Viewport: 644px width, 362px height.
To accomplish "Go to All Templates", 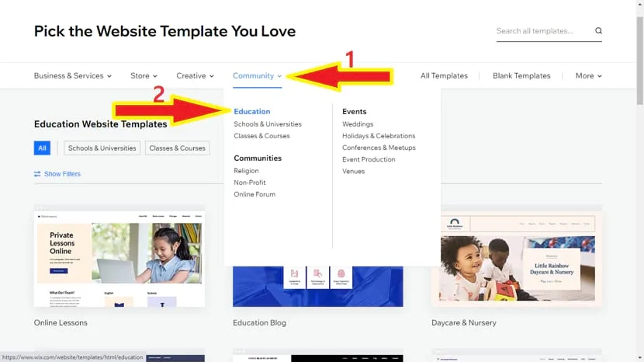I will pyautogui.click(x=444, y=75).
